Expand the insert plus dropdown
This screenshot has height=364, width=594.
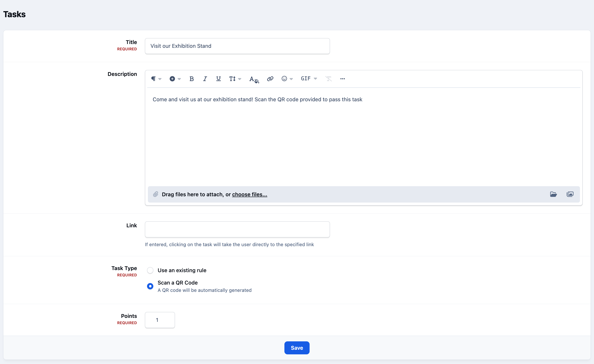pos(175,79)
